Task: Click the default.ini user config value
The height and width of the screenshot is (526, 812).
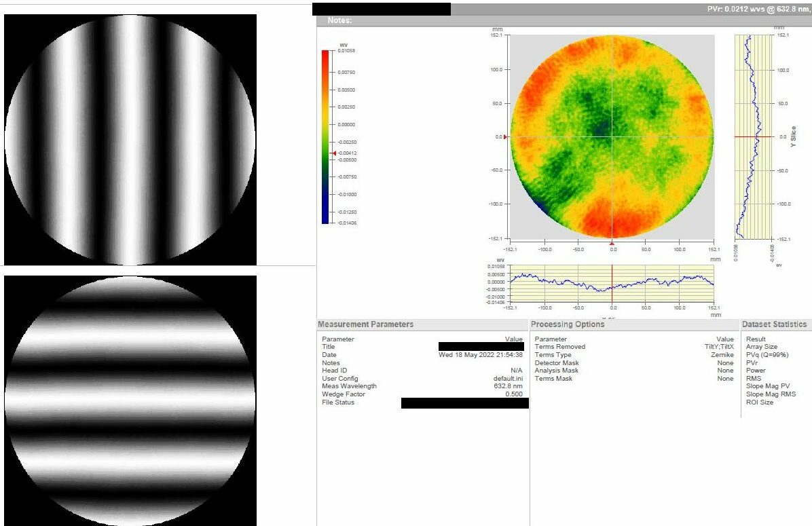Action: pos(508,379)
